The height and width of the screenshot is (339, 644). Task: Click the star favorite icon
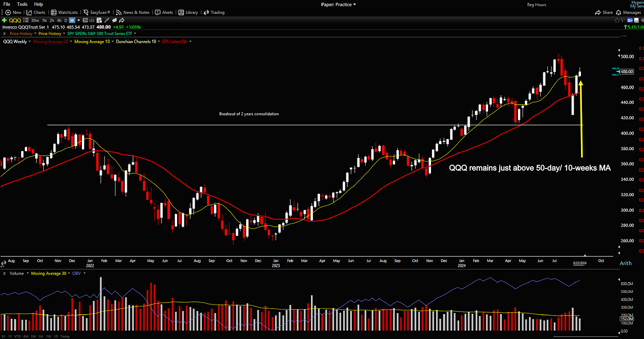[617, 20]
